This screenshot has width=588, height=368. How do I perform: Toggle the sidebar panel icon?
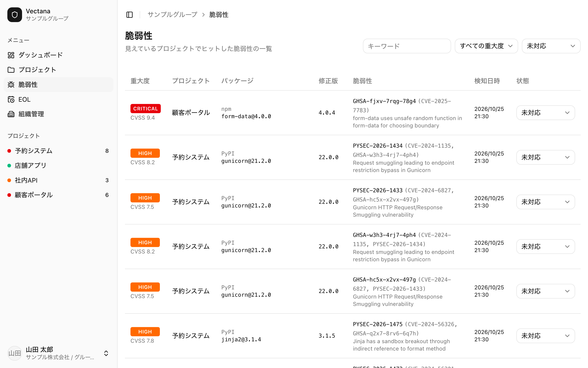click(x=130, y=14)
